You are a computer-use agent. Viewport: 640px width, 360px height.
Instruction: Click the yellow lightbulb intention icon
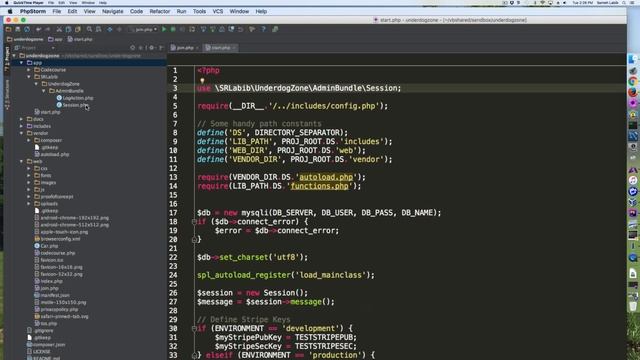click(202, 80)
